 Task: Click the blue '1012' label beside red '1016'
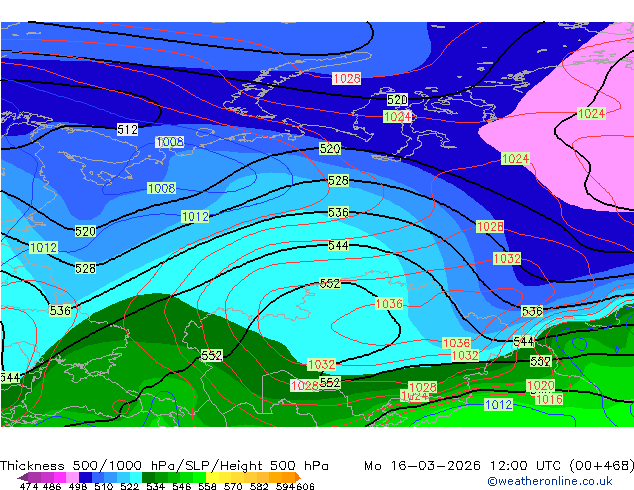(x=499, y=404)
